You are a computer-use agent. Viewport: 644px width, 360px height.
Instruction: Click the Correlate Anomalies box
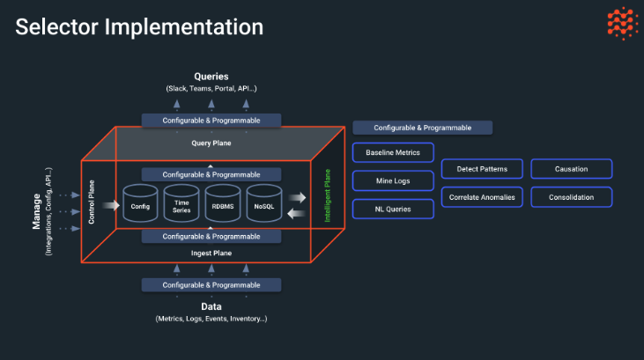(482, 197)
